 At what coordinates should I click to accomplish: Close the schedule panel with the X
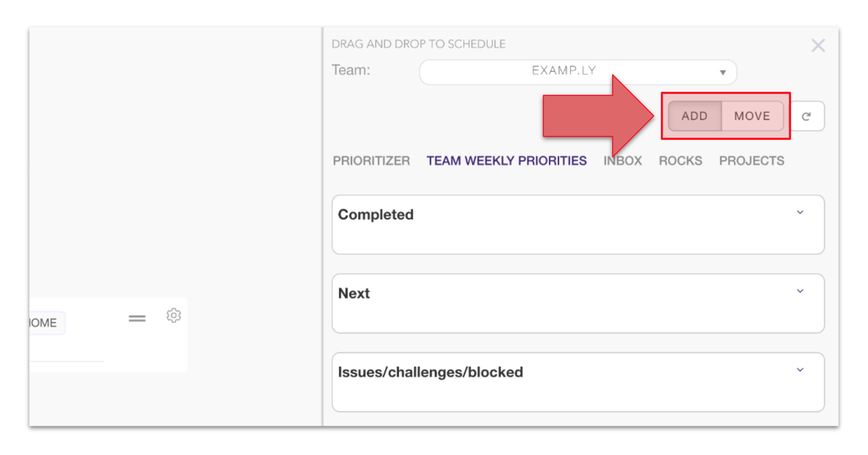(x=818, y=45)
